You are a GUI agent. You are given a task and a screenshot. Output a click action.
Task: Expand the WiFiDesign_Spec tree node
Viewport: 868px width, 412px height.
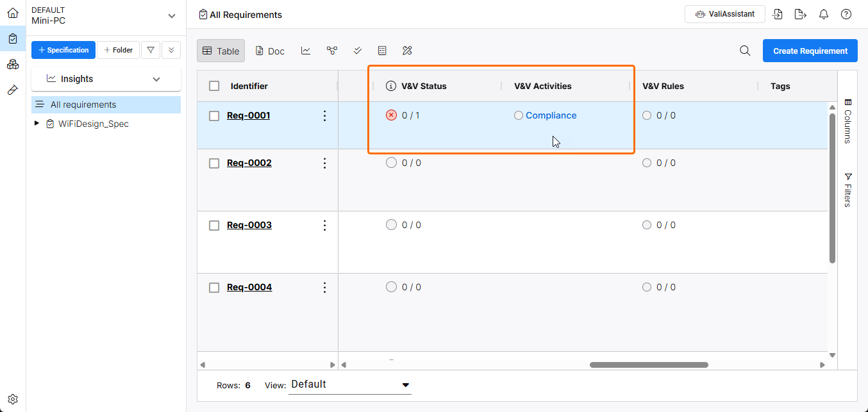37,124
